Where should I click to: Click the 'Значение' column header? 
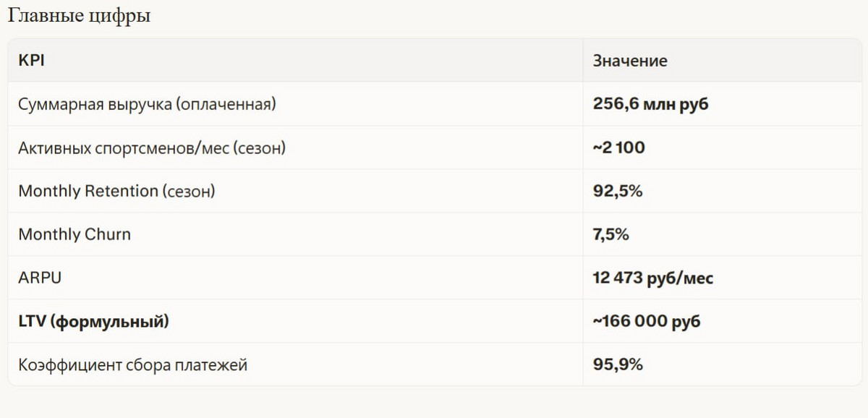click(x=630, y=61)
